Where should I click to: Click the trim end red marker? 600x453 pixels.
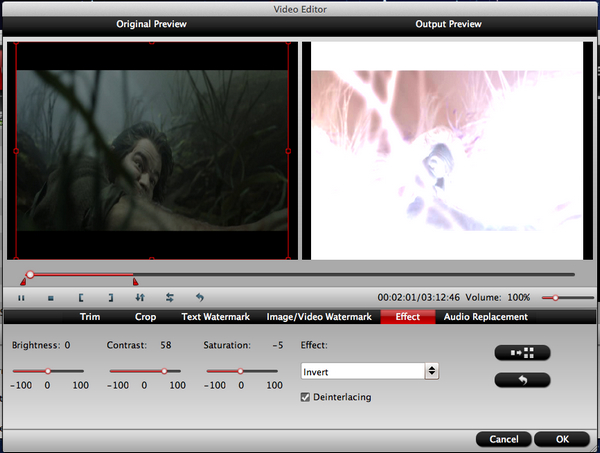point(135,282)
